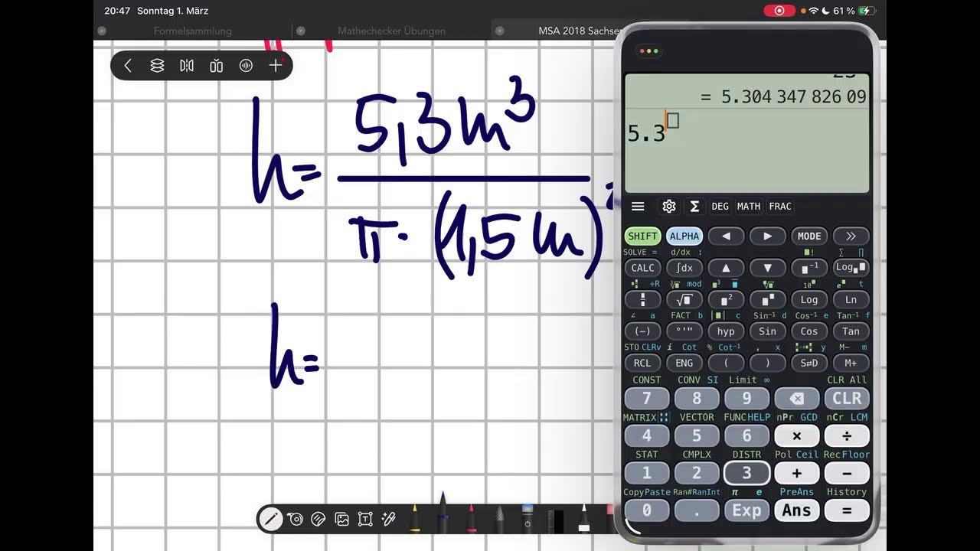Viewport: 980px width, 551px height.
Task: Toggle DEG angle mode
Action: (720, 206)
